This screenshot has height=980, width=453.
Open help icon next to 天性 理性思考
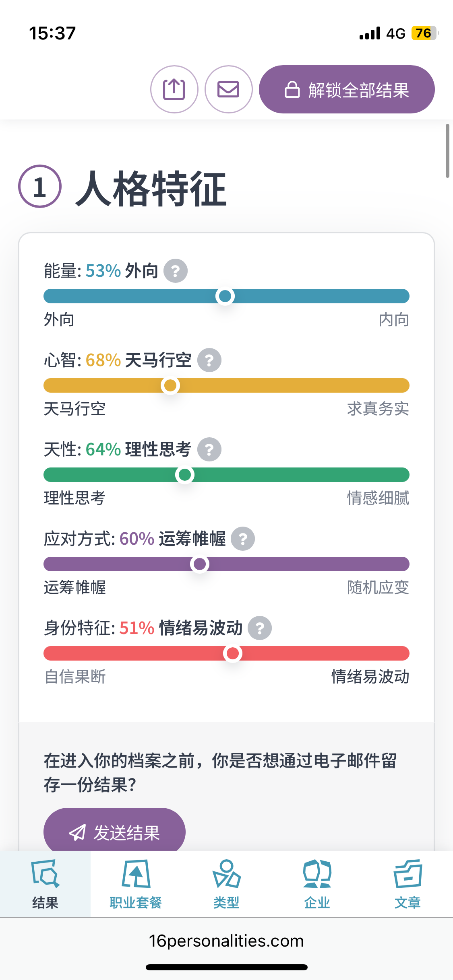pos(209,449)
